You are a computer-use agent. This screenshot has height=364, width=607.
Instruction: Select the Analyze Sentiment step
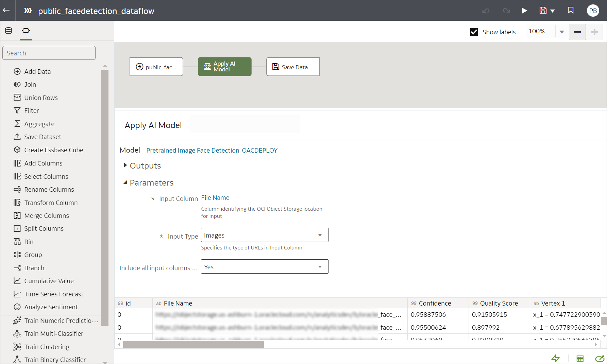pos(51,307)
